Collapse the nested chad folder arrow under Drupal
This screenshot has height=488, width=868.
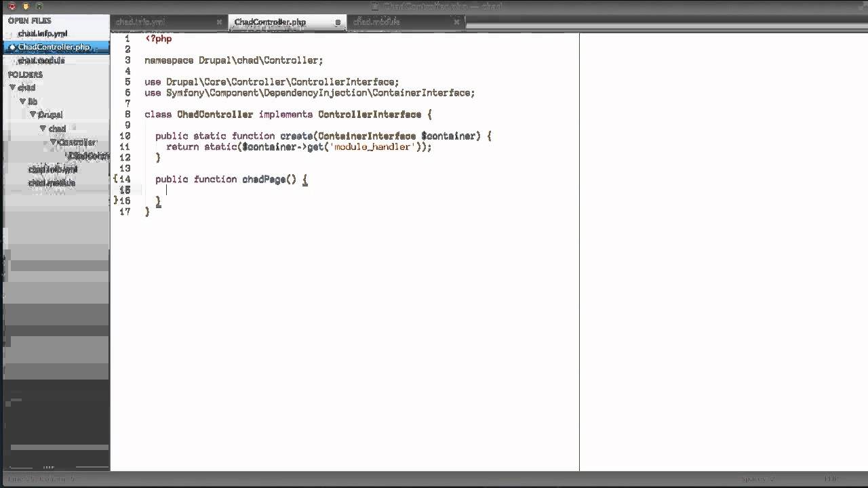pyautogui.click(x=43, y=128)
